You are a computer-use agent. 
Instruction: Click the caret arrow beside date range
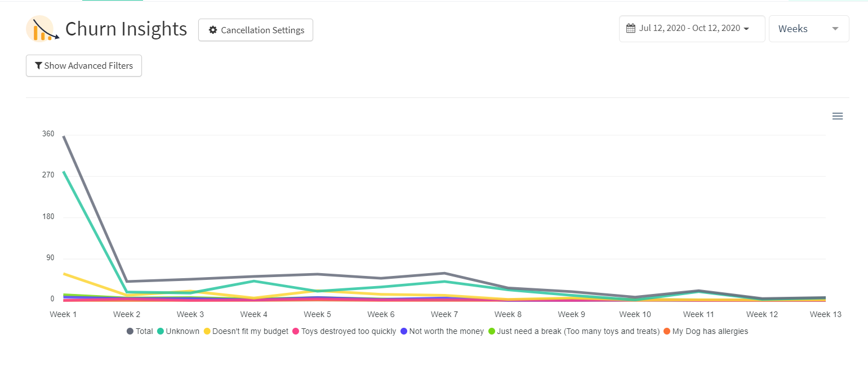coord(746,29)
